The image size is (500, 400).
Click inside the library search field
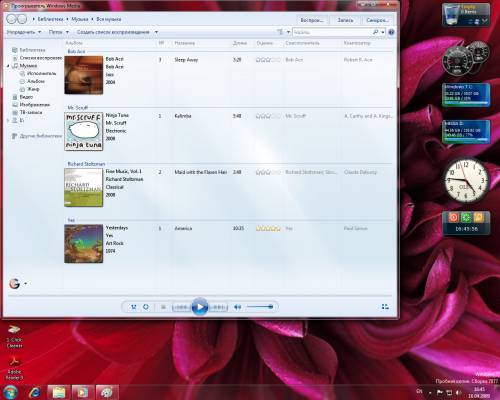332,32
